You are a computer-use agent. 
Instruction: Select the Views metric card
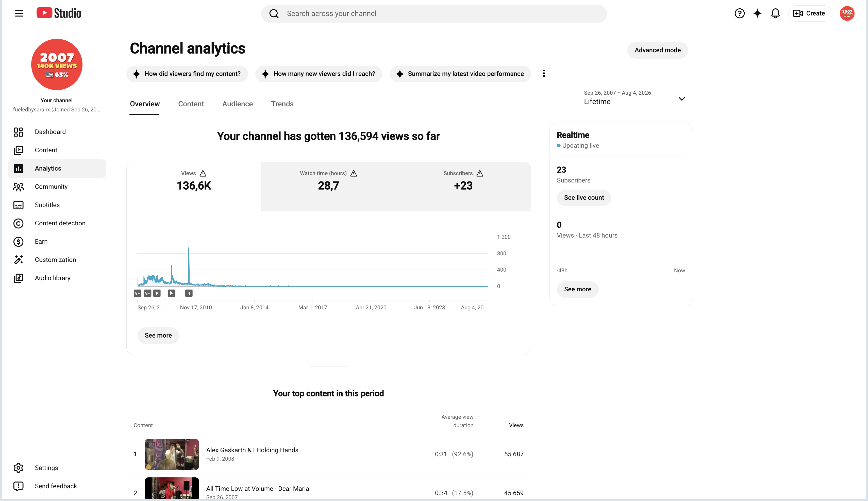coord(194,187)
